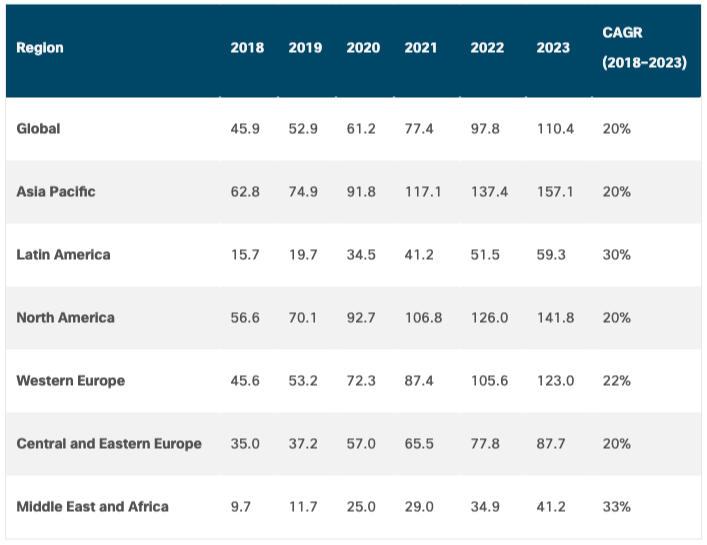Click the 2023 column header
Viewport: 707px width, 545px height.
(x=553, y=48)
